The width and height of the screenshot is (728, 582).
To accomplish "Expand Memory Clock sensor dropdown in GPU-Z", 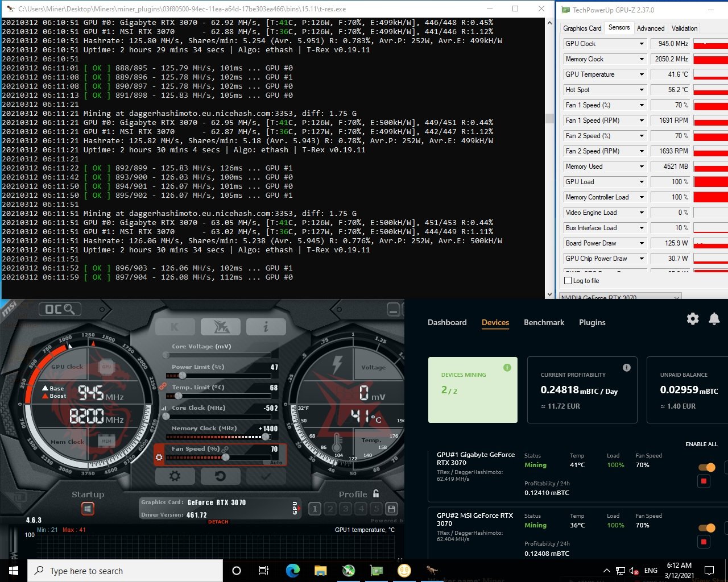I will [x=642, y=59].
